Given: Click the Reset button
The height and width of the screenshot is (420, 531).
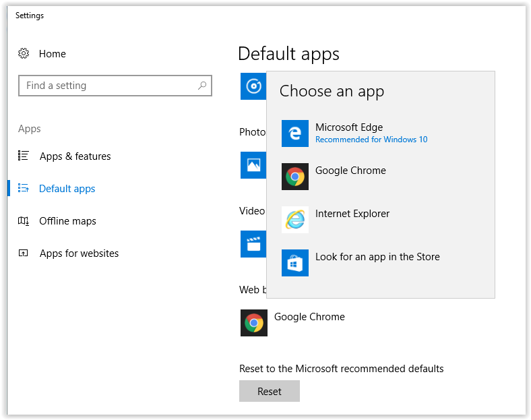Looking at the screenshot, I should pyautogui.click(x=270, y=391).
